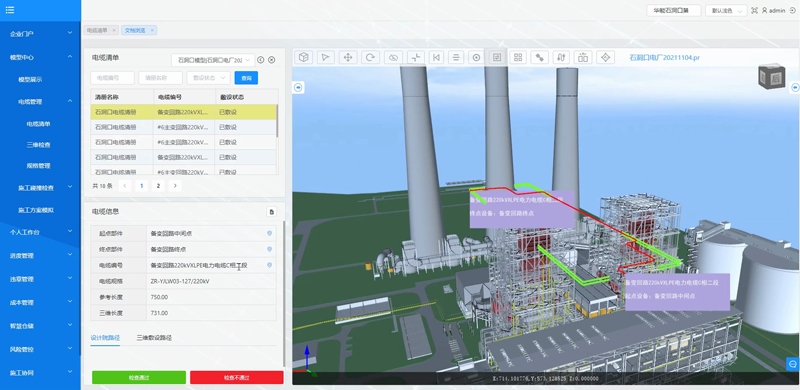Toggle the highlighted properties panel toolbar icon
The height and width of the screenshot is (390, 800).
[x=497, y=57]
